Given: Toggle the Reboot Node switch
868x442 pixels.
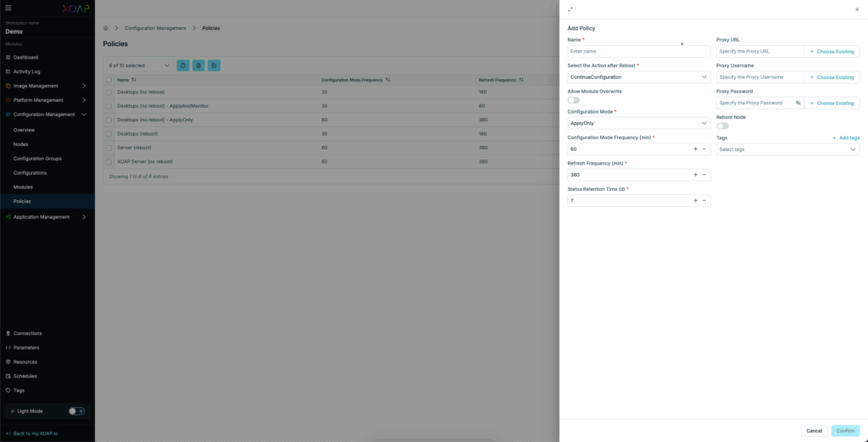Looking at the screenshot, I should point(722,126).
